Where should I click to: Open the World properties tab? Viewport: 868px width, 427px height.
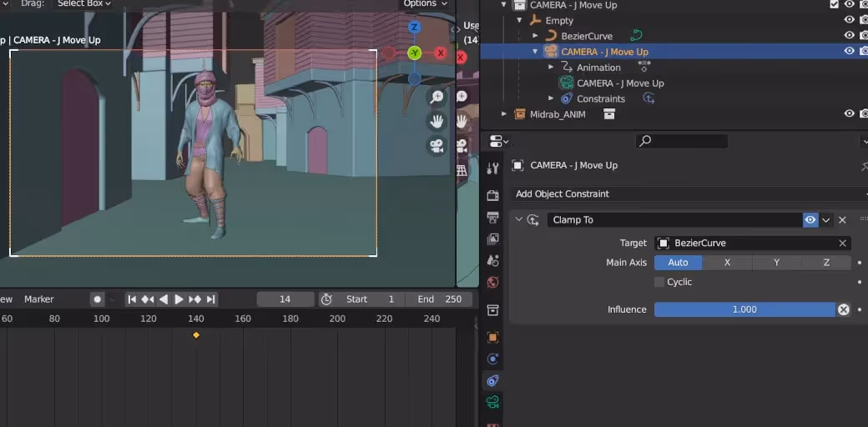[x=492, y=283]
